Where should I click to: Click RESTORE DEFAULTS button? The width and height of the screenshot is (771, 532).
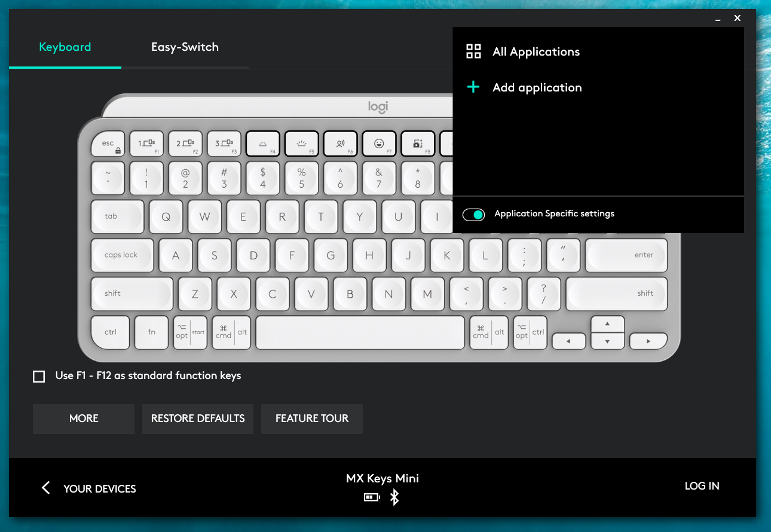click(198, 418)
